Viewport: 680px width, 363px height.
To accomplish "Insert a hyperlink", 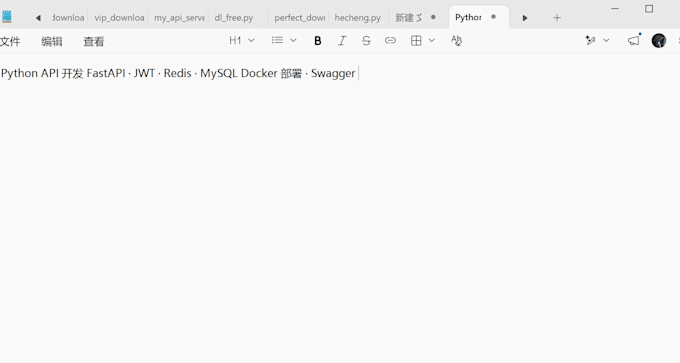I will point(390,41).
